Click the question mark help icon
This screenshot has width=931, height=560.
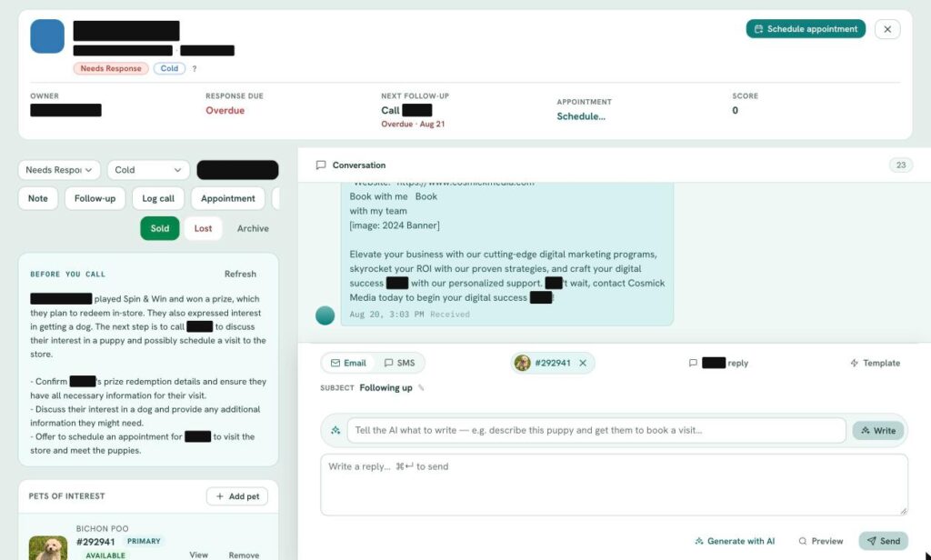pos(195,69)
